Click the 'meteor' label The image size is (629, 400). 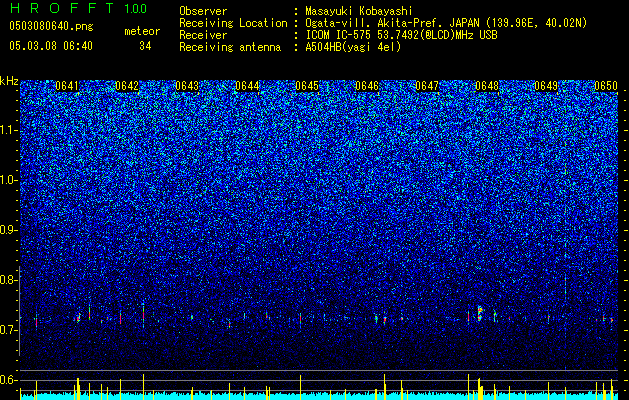pyautogui.click(x=142, y=31)
